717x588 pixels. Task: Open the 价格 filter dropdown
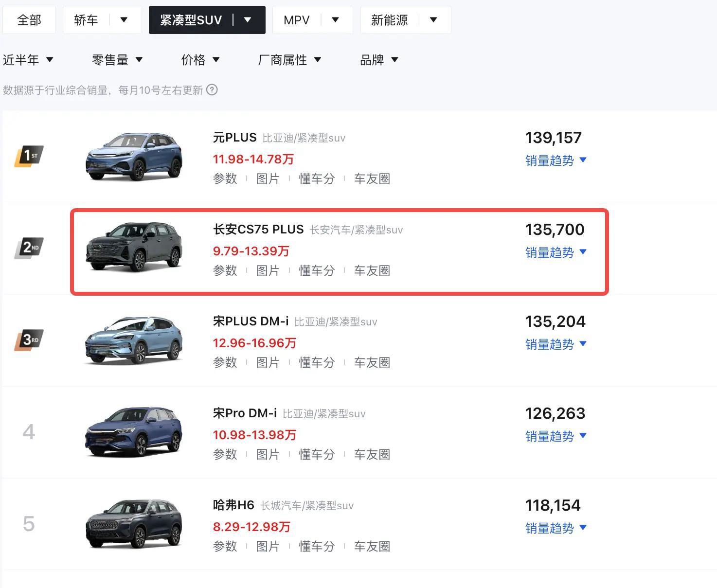coord(200,60)
